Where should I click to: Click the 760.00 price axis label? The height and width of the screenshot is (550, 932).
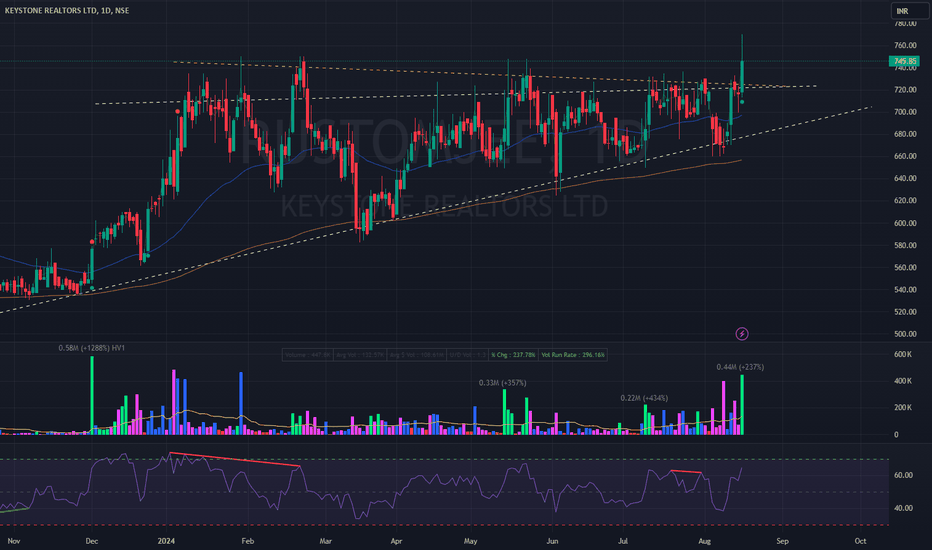pyautogui.click(x=905, y=45)
